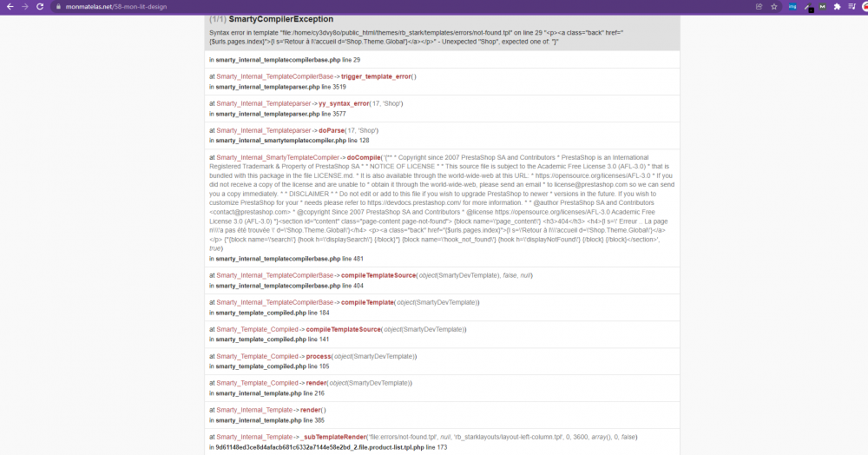Viewport: 868px width, 455px height.
Task: Open the blue 'img' extension
Action: point(792,7)
